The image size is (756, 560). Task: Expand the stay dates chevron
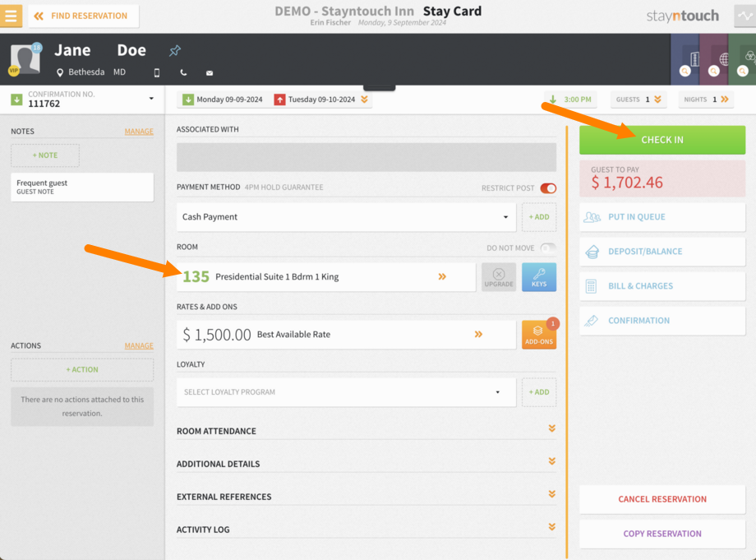pyautogui.click(x=365, y=100)
